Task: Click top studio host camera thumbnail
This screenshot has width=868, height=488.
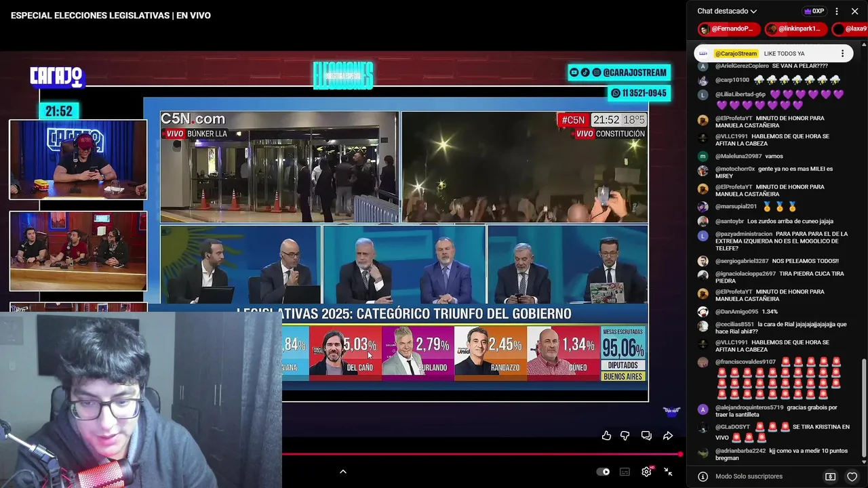Action: (x=78, y=159)
